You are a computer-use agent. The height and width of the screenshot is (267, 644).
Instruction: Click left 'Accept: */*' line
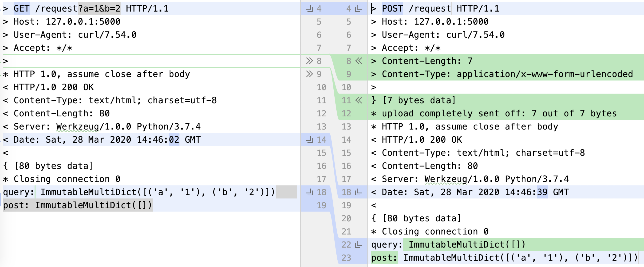(x=38, y=48)
